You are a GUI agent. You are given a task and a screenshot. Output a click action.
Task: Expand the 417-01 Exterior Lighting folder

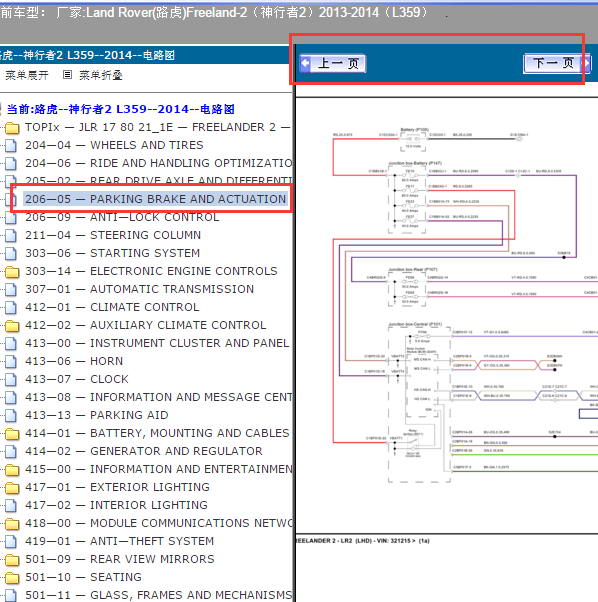click(12, 488)
